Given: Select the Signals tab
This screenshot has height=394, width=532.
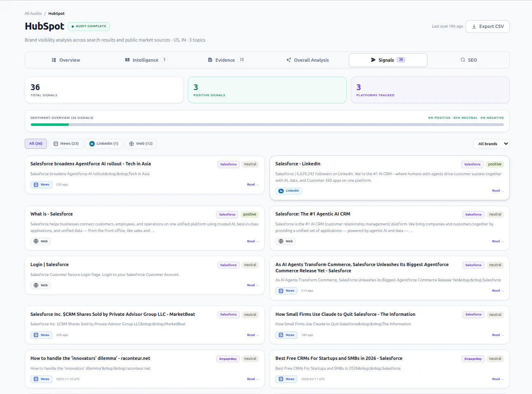Looking at the screenshot, I should click(388, 60).
